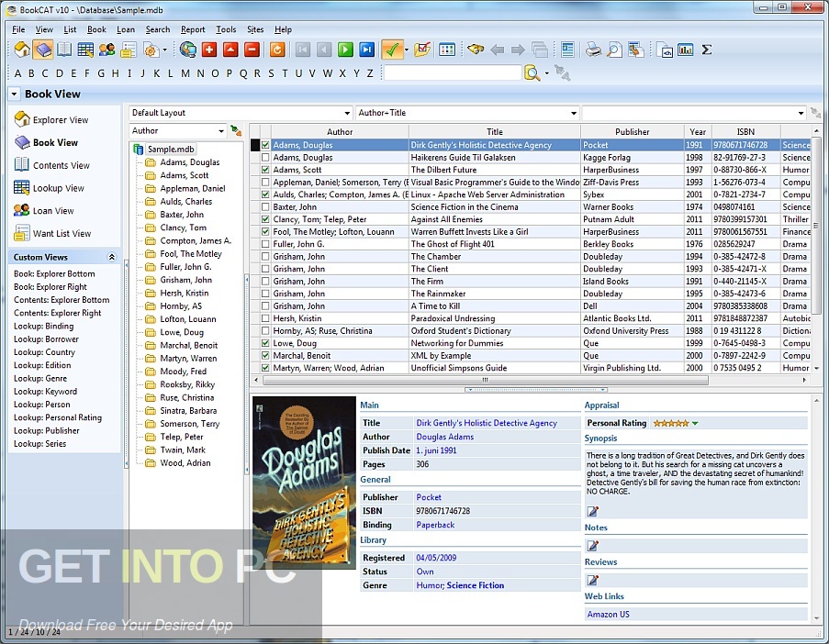The image size is (829, 644).
Task: Open the Loan menu
Action: tap(126, 29)
